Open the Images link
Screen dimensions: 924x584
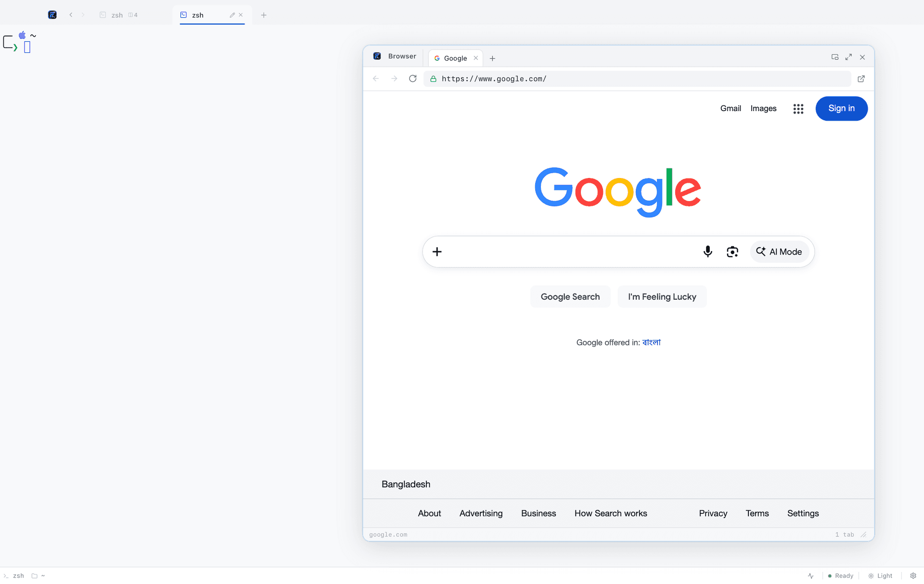coord(763,109)
